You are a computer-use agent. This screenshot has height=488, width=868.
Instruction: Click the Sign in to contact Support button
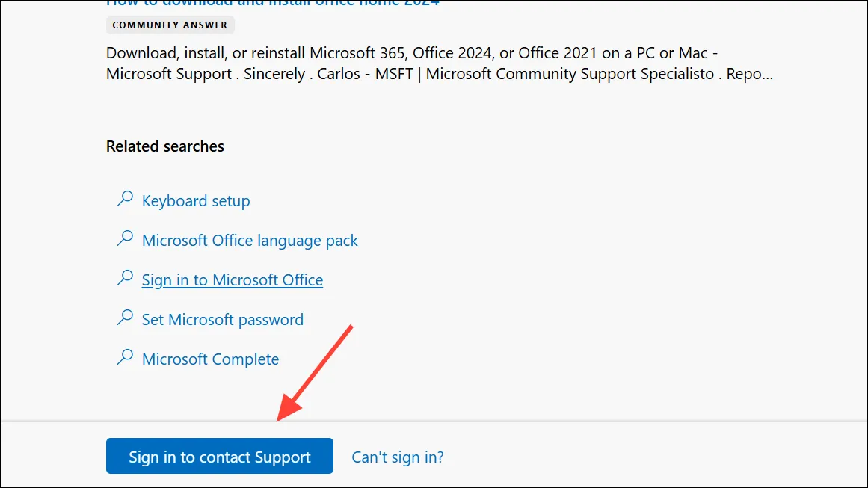[x=220, y=456]
